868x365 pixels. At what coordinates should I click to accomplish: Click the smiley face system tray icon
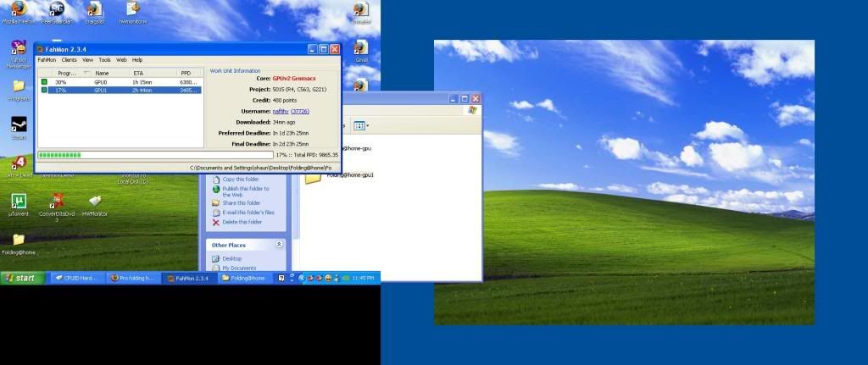tap(328, 278)
